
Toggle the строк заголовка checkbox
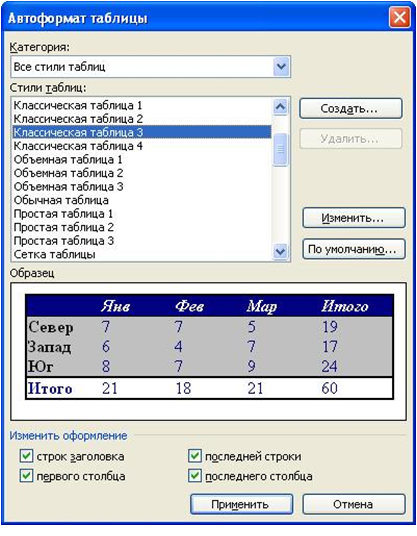pyautogui.click(x=26, y=456)
